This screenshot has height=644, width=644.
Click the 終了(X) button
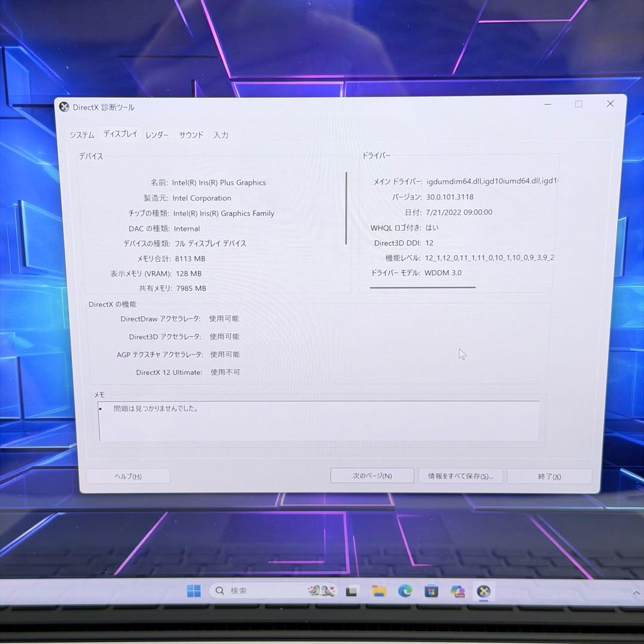(550, 476)
